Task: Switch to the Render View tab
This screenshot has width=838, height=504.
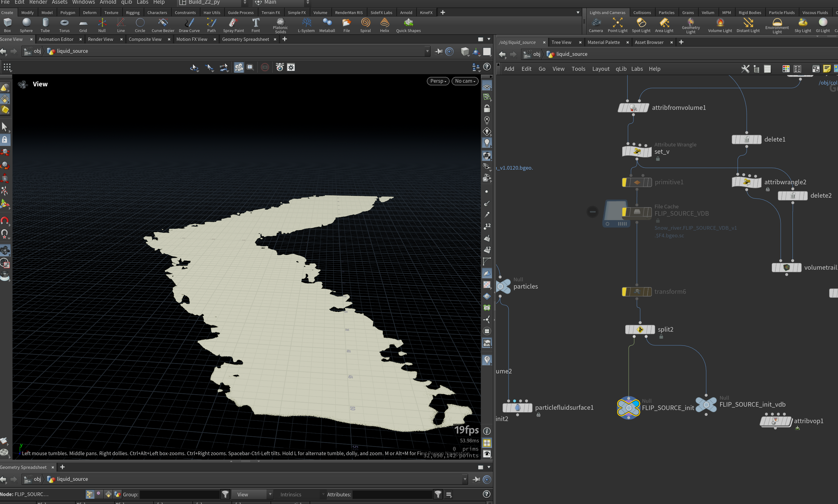Action: tap(100, 39)
